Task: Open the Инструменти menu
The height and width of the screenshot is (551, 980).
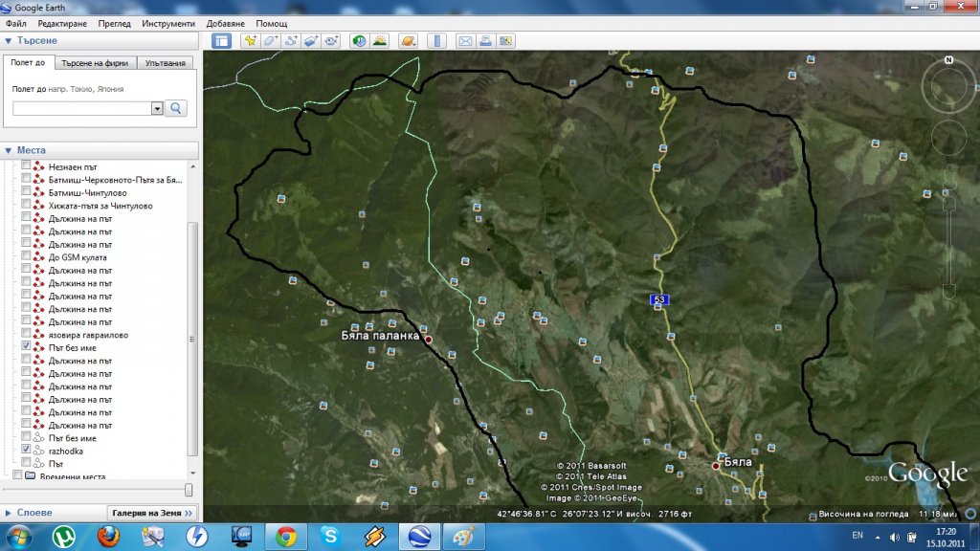Action: tap(168, 24)
